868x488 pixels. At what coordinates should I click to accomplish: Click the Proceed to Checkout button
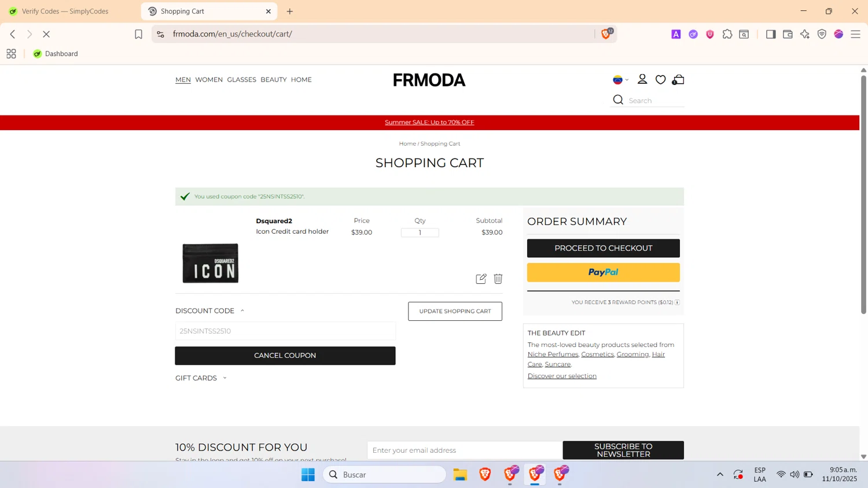[x=603, y=248]
